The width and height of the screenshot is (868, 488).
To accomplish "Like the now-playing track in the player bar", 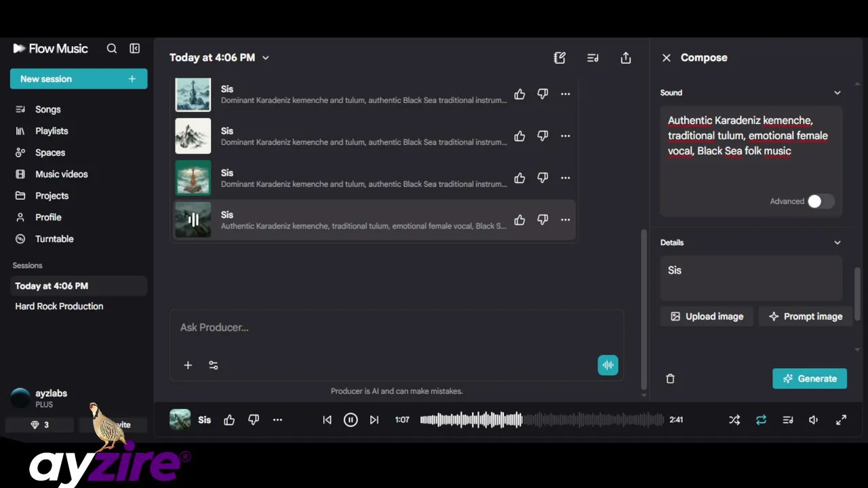I will (x=229, y=420).
